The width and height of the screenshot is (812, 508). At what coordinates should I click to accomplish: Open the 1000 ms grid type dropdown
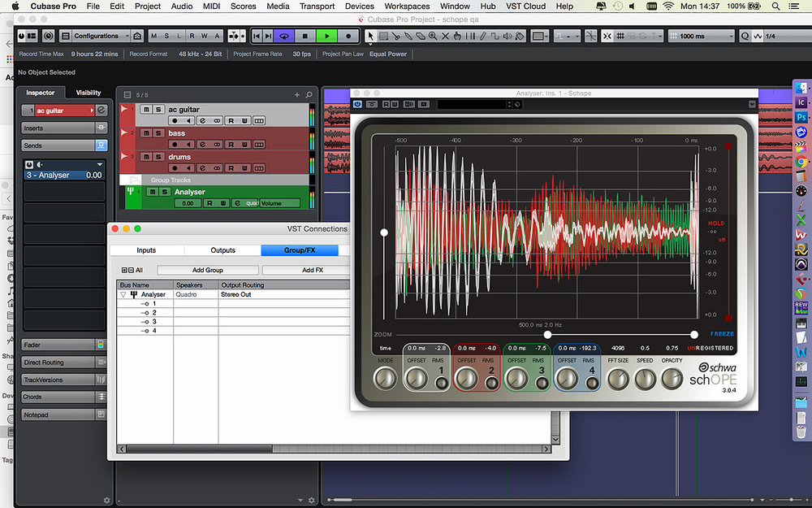(x=702, y=36)
